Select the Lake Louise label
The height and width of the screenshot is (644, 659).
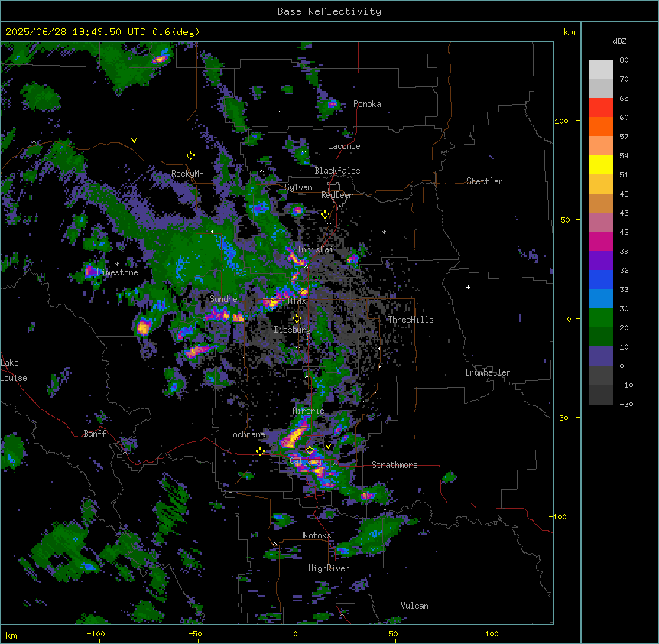click(x=14, y=370)
